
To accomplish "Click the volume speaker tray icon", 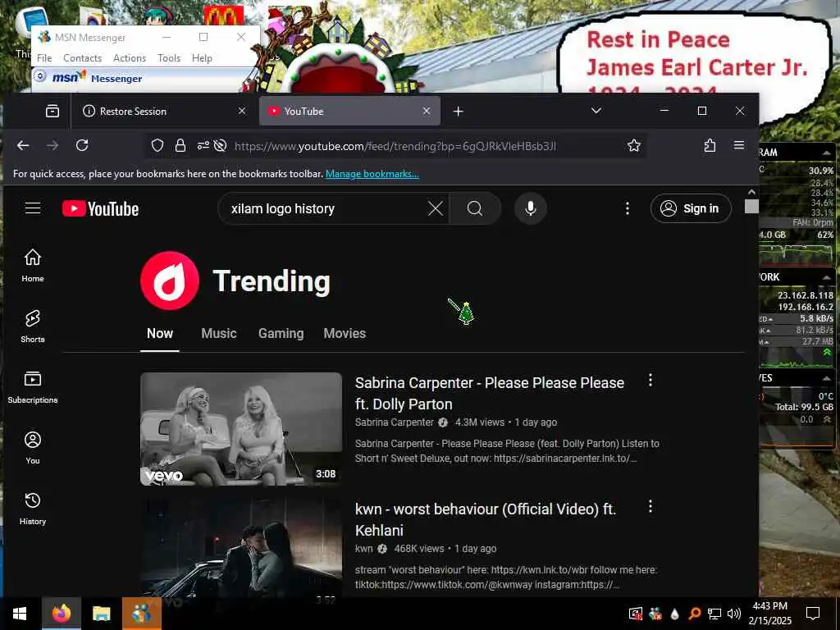I will click(x=734, y=614).
